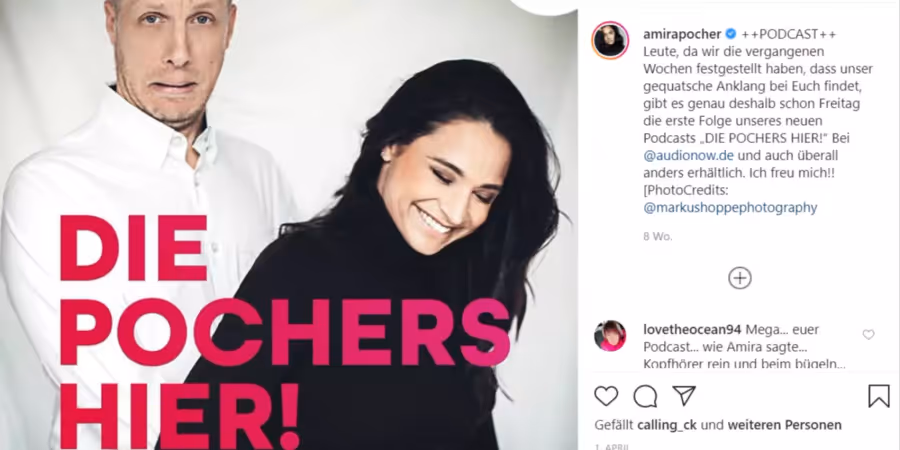Screen dimensions: 900x450
Task: View the list of weiteren Personen likes
Action: (x=785, y=425)
